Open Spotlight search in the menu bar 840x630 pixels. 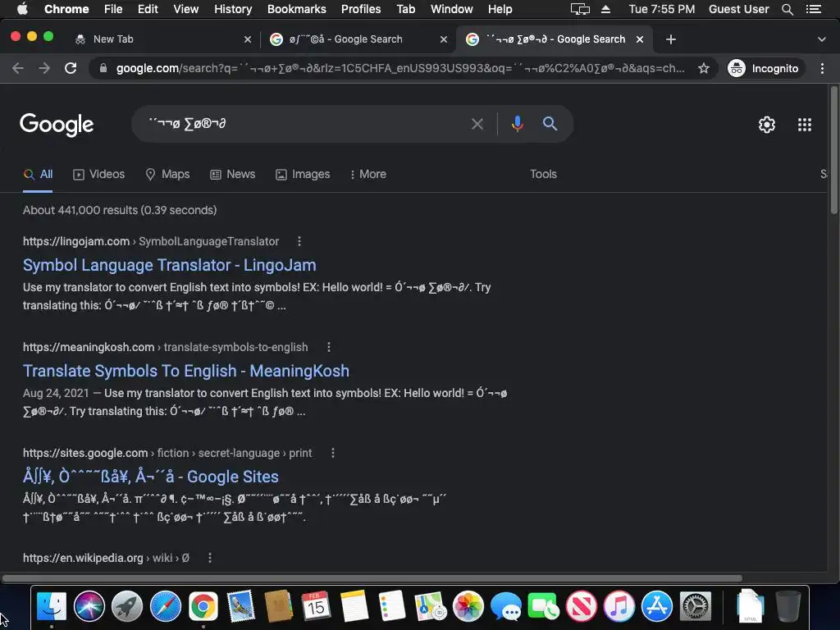coord(787,9)
